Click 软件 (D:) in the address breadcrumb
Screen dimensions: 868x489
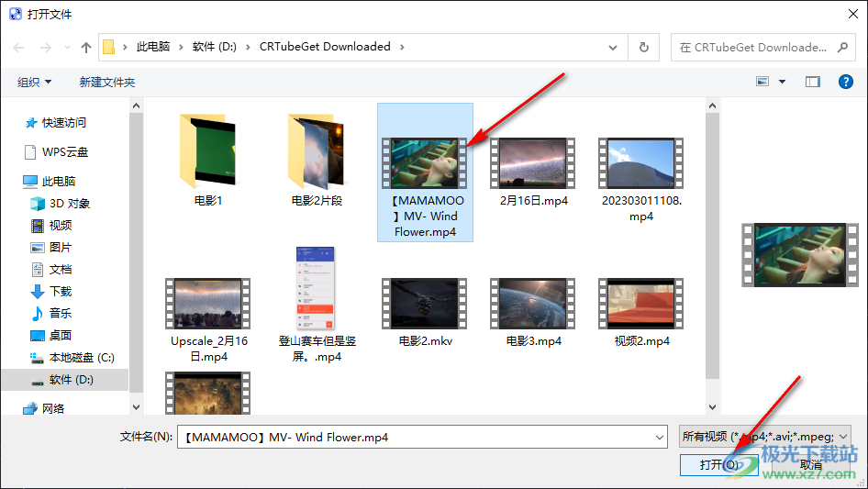coord(214,47)
